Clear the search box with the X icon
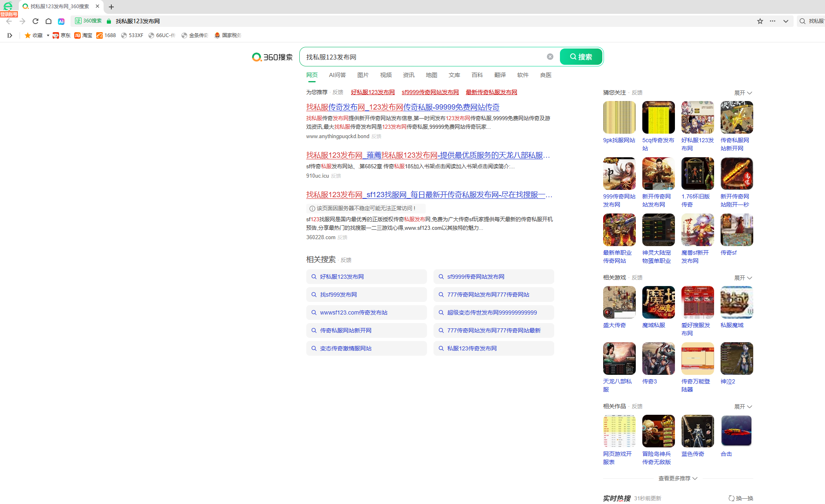825x504 pixels. pyautogui.click(x=550, y=57)
